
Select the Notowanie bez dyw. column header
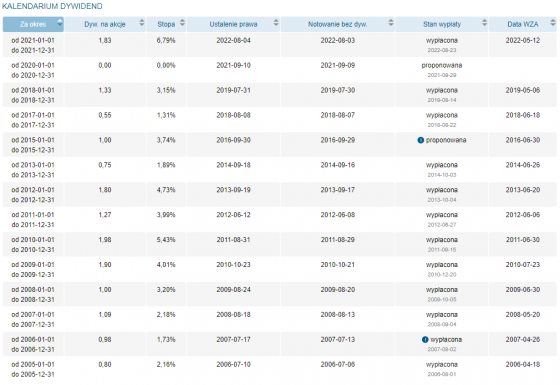click(338, 24)
